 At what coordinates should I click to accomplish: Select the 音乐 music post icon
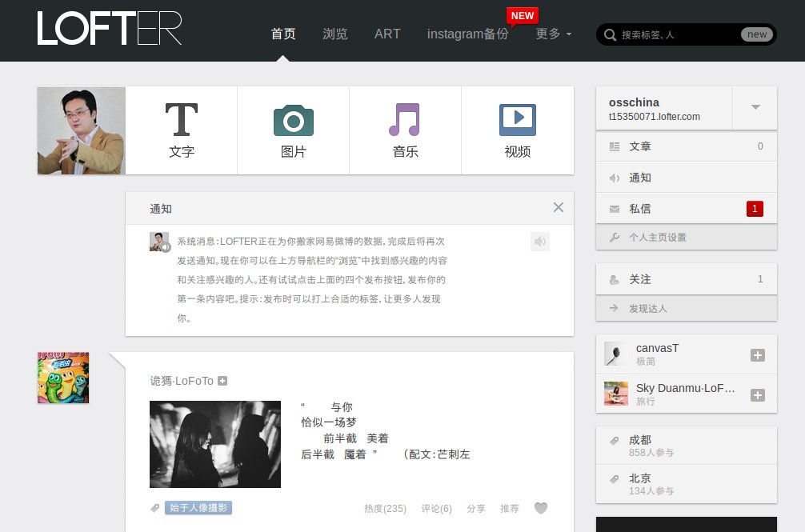point(406,120)
